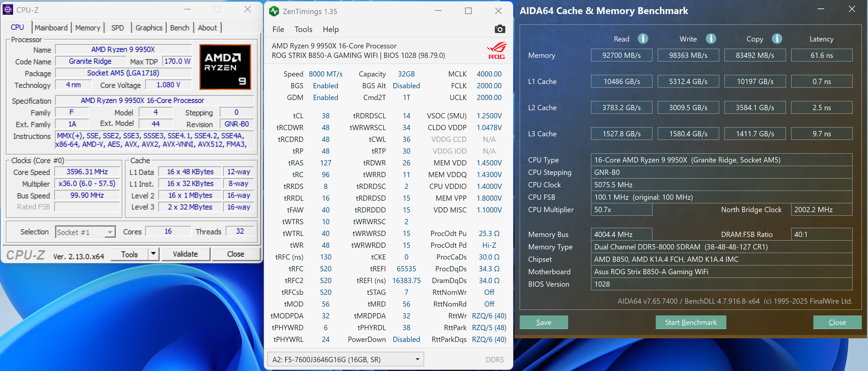Click the DRAM:FSB Ratio value 40:1
The height and width of the screenshot is (371, 868).
(822, 234)
